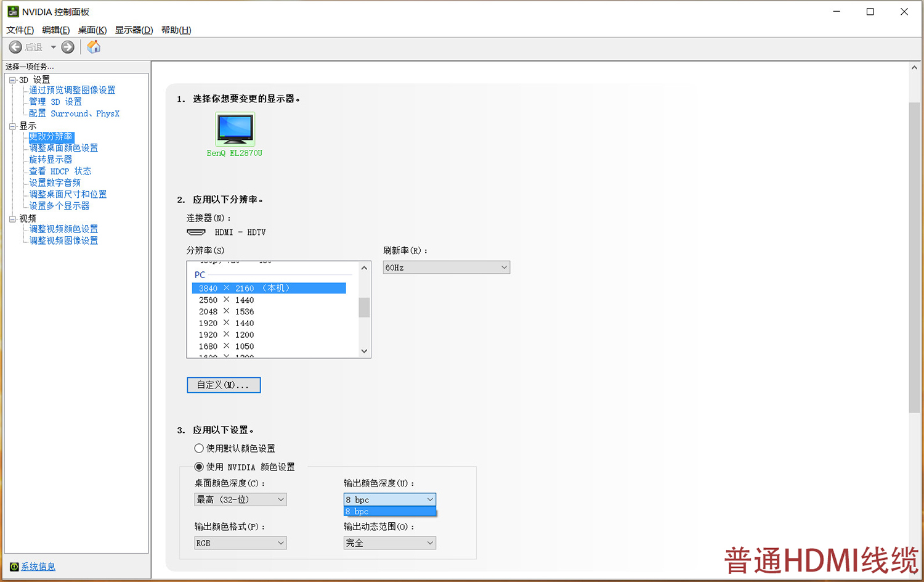924x582 pixels.
Task: Open 桌面颜色深度 最高 (32-位) dropdown
Action: click(x=240, y=500)
